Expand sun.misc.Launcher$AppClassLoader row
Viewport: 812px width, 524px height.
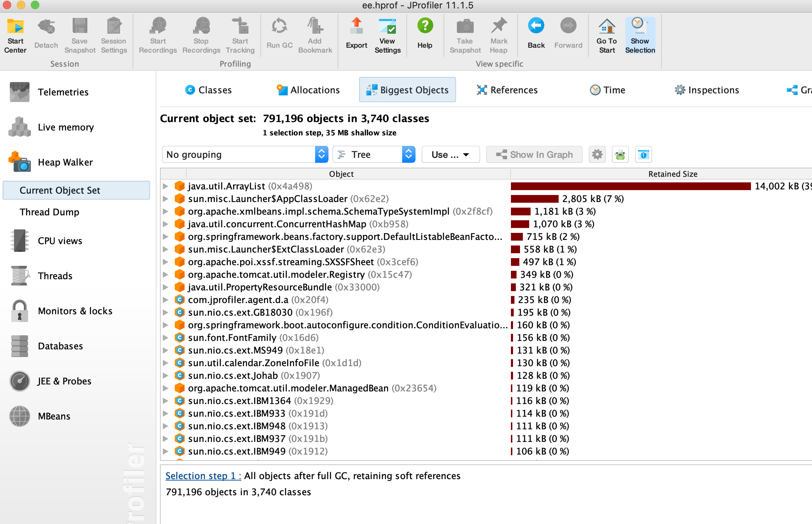click(165, 199)
